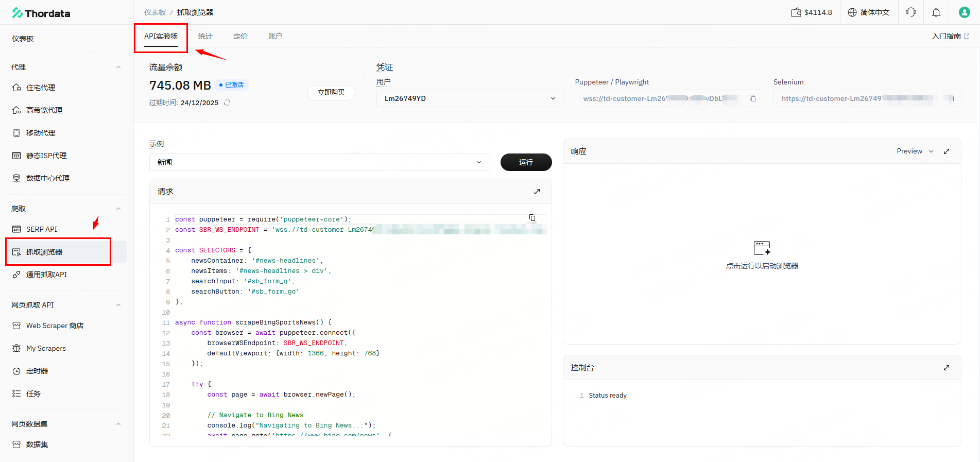This screenshot has width=980, height=462.
Task: Expand the response panel to fullscreen
Action: [x=946, y=151]
